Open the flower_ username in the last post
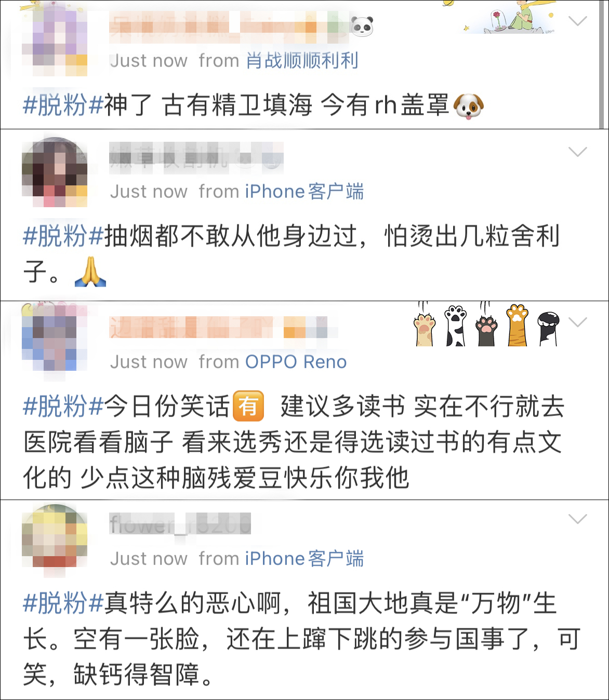The width and height of the screenshot is (609, 700). coord(180,524)
